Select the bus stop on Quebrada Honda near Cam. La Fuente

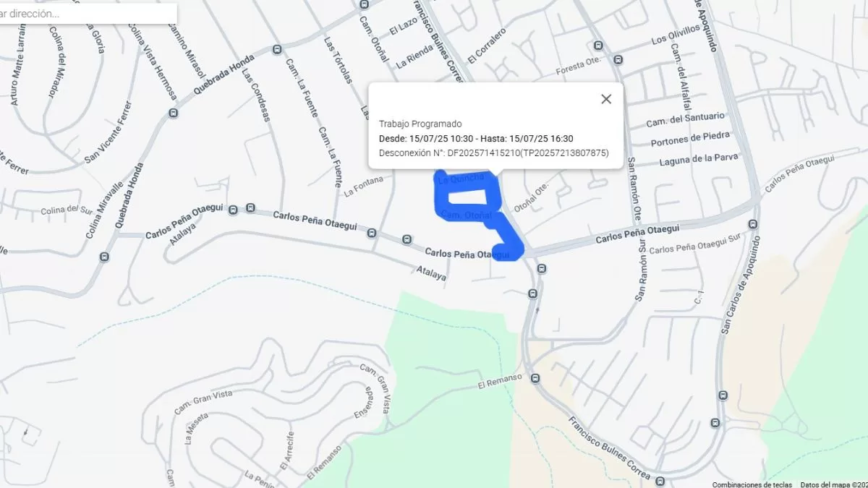277,50
